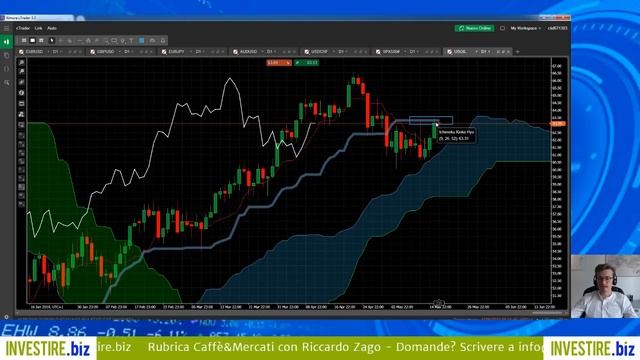Open D1 timeframe dropdown on USDCHF tab
This screenshot has height=360, width=640.
pos(342,52)
